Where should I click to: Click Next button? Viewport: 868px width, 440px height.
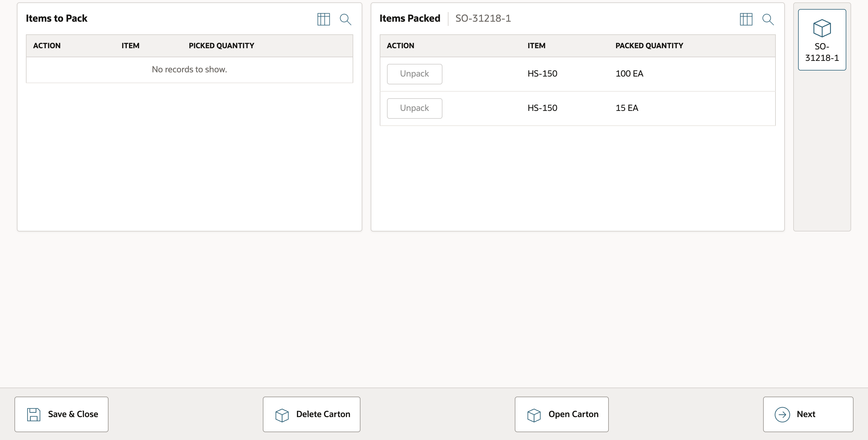(x=808, y=414)
